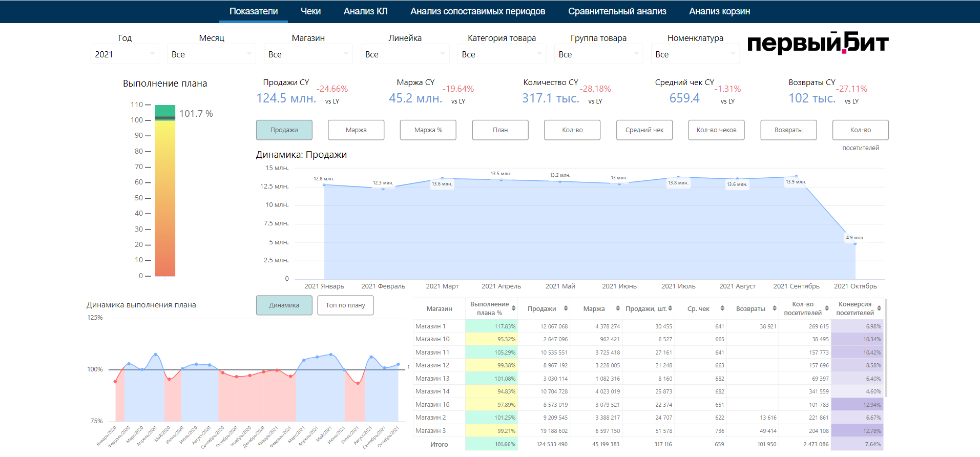Click the 2021 Октябрь data point 4.9 млн.
This screenshot has height=457, width=980.
pyautogui.click(x=855, y=244)
